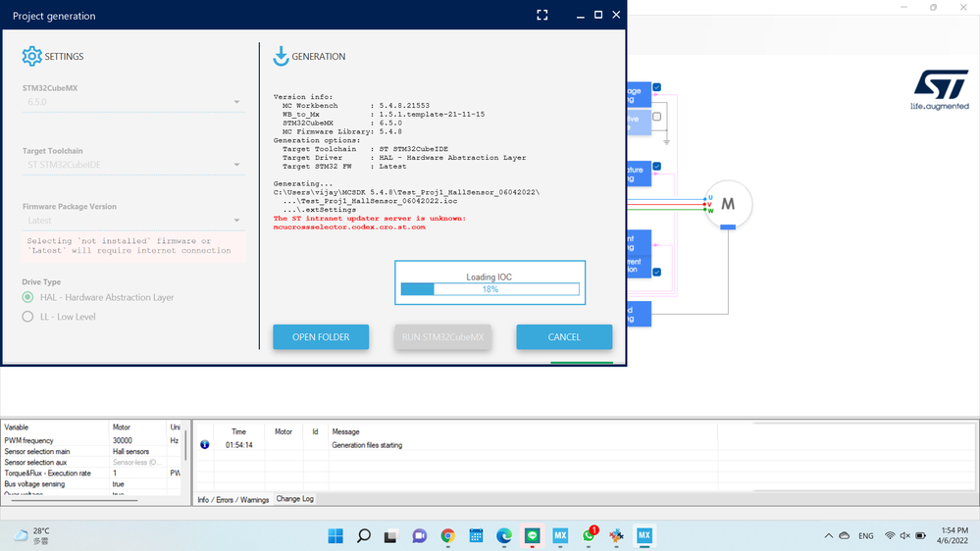This screenshot has width=980, height=551.
Task: Click the OneDrive cloud tray icon
Action: point(845,536)
